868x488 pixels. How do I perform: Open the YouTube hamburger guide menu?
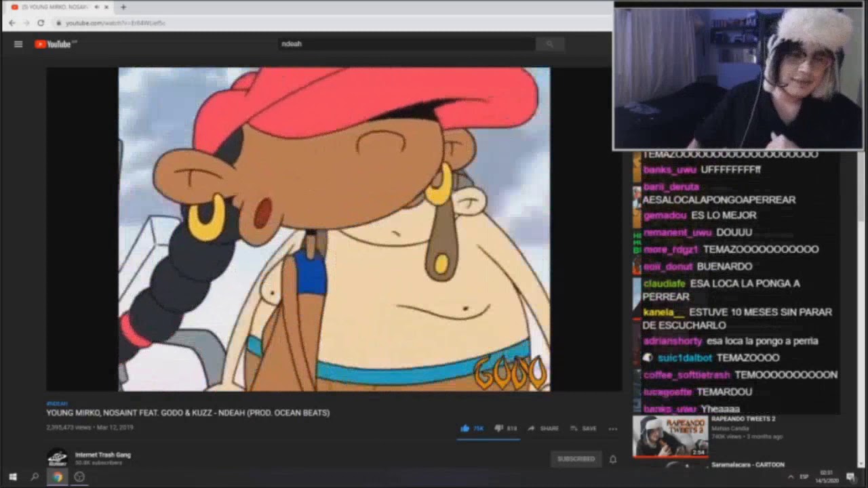[x=18, y=44]
